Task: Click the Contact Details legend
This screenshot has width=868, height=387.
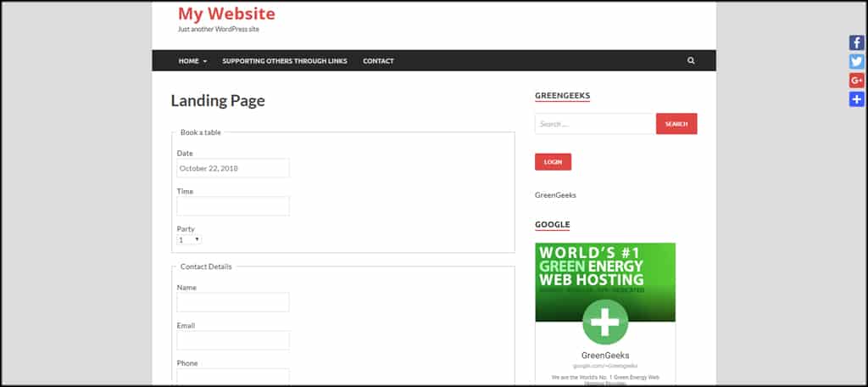Action: click(206, 266)
